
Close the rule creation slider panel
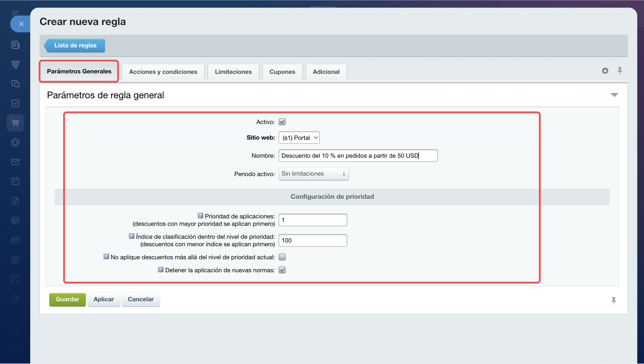(21, 24)
